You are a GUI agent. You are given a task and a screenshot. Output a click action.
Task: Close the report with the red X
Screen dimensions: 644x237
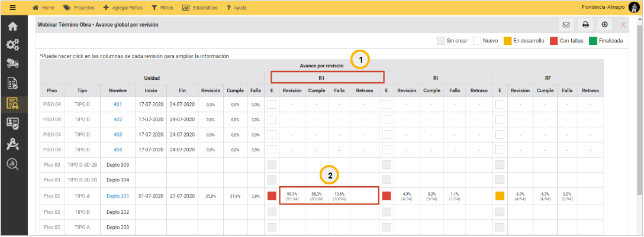623,25
